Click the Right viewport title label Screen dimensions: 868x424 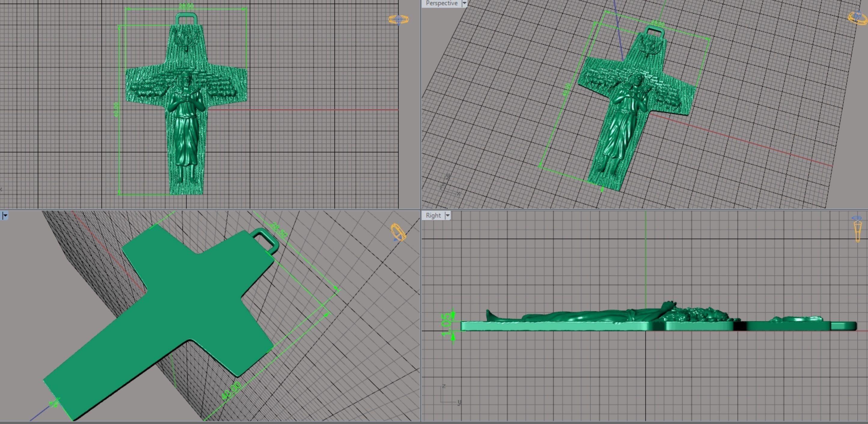433,215
